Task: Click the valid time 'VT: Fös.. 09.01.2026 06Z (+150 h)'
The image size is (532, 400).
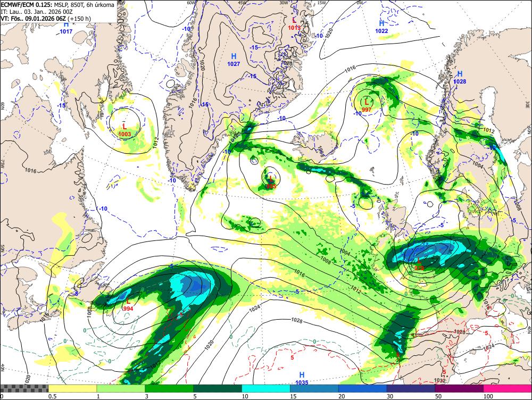Action: (46, 18)
